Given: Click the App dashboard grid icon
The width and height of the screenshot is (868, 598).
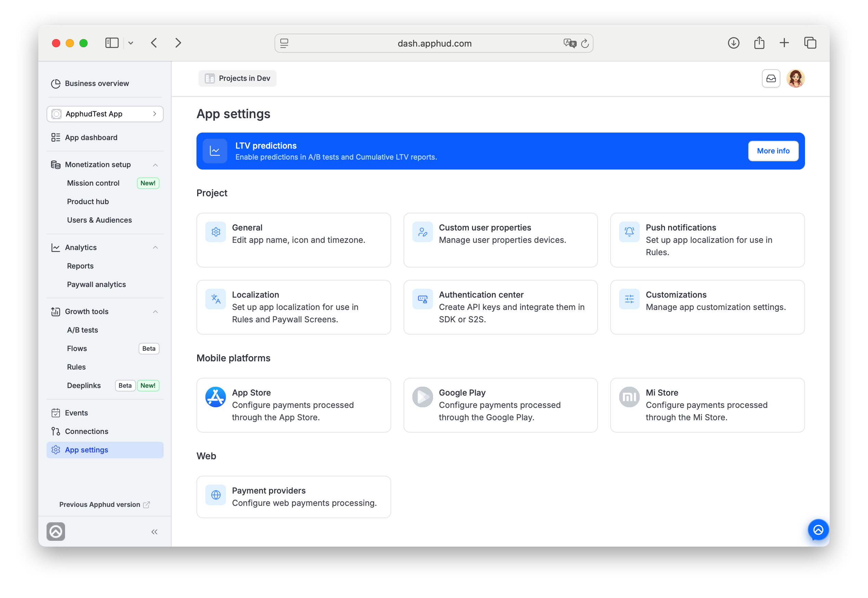Looking at the screenshot, I should click(x=56, y=137).
